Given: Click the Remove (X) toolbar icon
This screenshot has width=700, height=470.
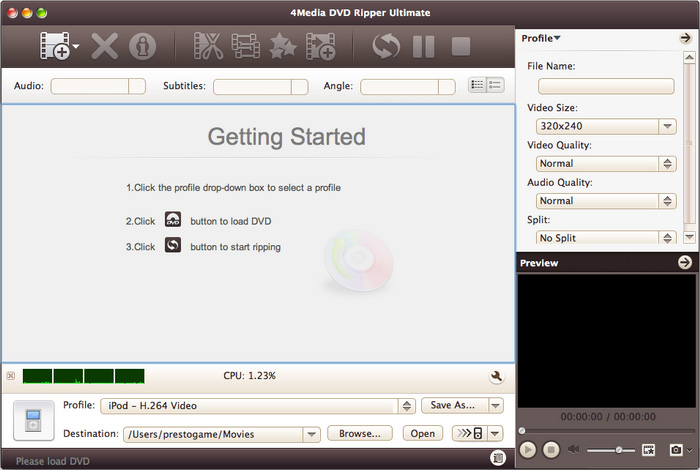Looking at the screenshot, I should (105, 46).
